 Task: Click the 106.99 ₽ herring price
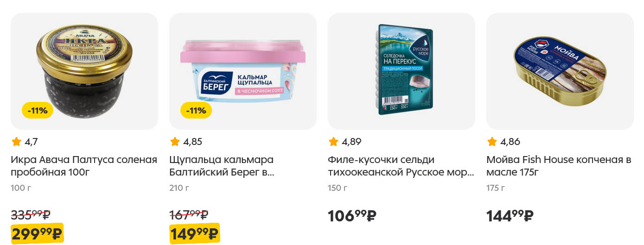352,216
